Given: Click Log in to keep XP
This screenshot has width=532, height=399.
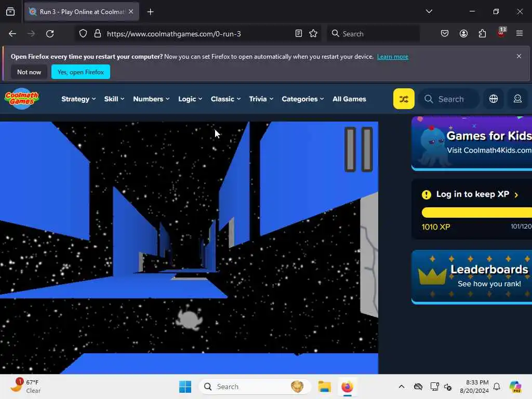Looking at the screenshot, I should click(472, 194).
